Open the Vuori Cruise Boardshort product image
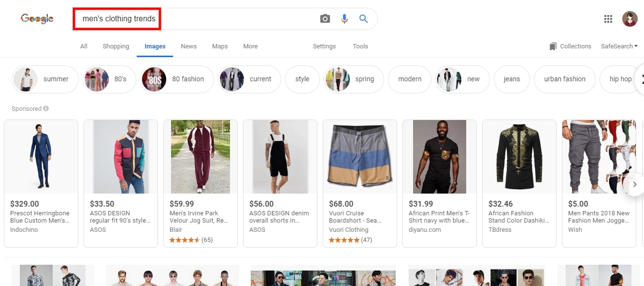The image size is (644, 286). [x=360, y=157]
